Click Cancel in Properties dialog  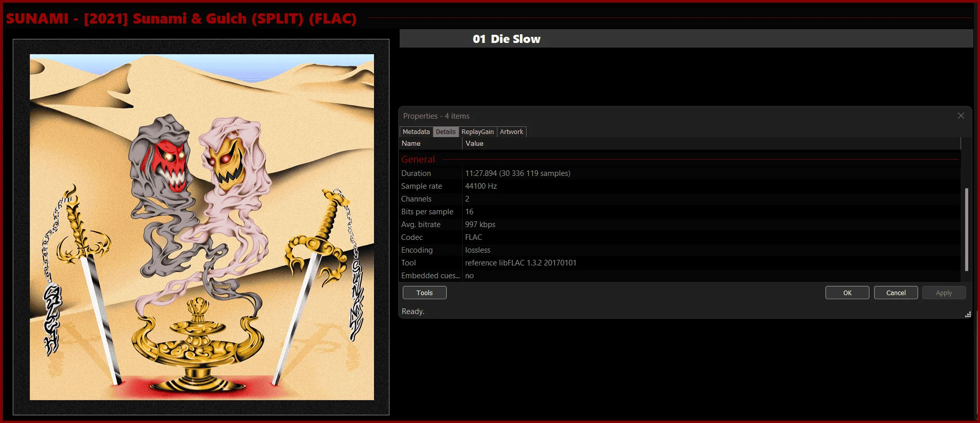coord(896,293)
